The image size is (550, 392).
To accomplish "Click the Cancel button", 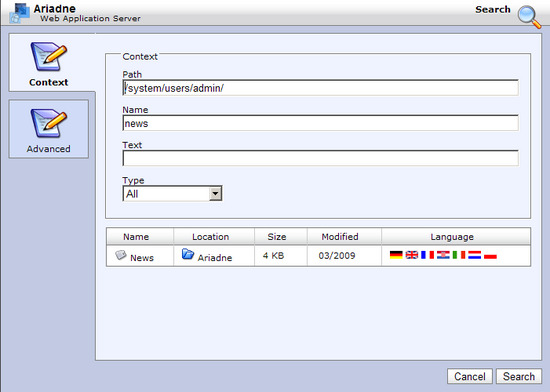I will pyautogui.click(x=470, y=376).
